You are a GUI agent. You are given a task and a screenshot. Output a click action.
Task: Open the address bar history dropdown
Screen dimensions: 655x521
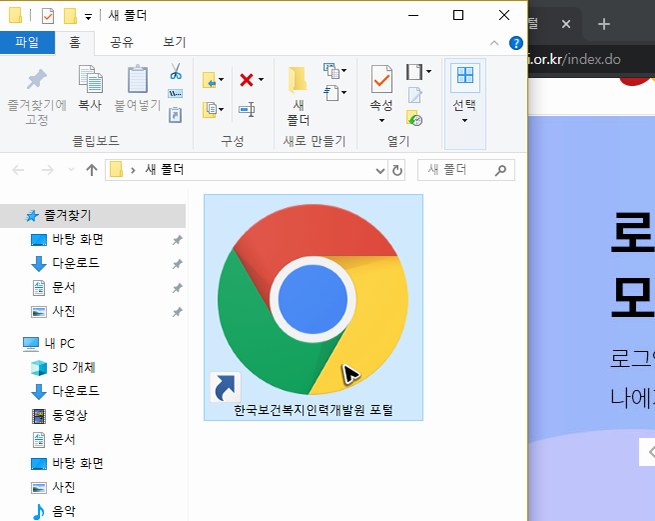pyautogui.click(x=380, y=170)
